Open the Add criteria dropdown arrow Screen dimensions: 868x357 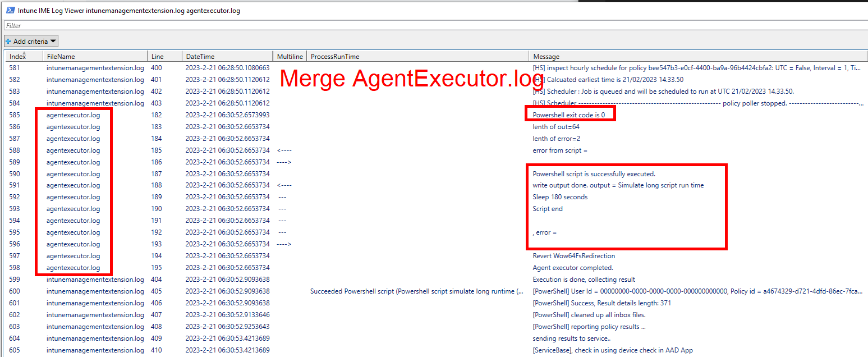pos(53,42)
